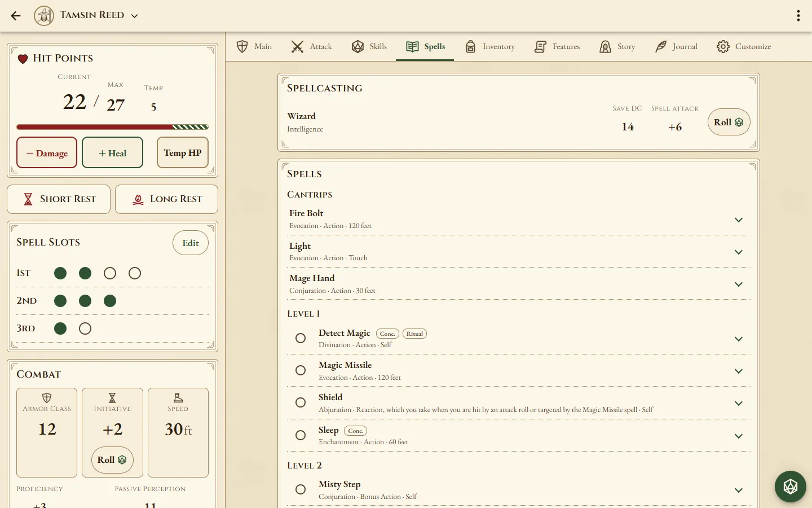The width and height of the screenshot is (812, 508).
Task: Click the Hit Points heart icon
Action: [23, 59]
